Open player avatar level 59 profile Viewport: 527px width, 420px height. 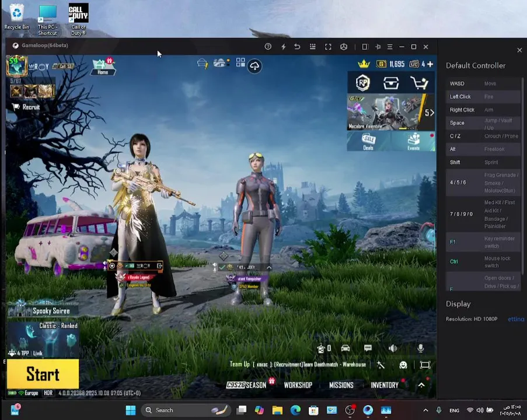pyautogui.click(x=16, y=66)
